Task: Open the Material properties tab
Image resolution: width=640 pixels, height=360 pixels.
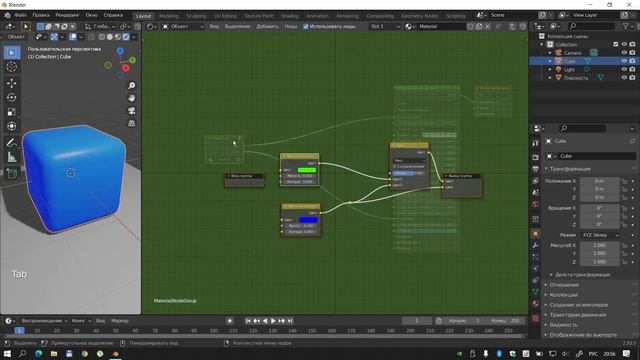Action: point(536,304)
